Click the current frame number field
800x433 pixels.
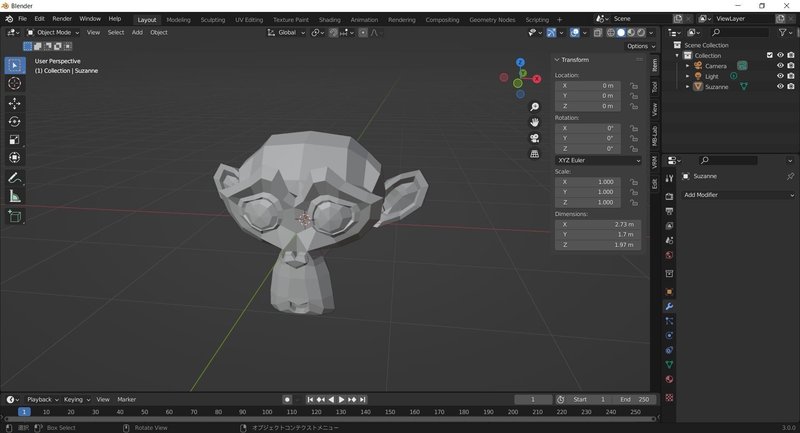click(x=533, y=399)
